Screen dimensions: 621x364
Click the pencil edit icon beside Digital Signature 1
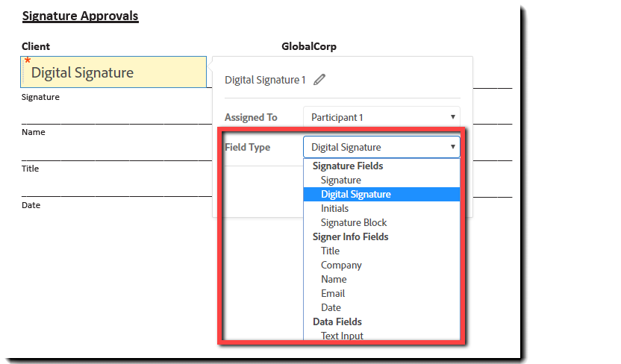[319, 80]
